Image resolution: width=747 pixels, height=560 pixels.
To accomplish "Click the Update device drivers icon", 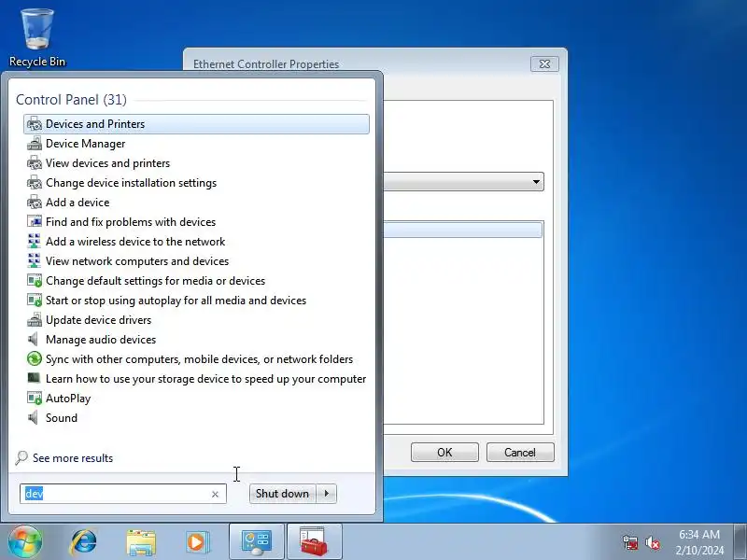I will pos(35,320).
